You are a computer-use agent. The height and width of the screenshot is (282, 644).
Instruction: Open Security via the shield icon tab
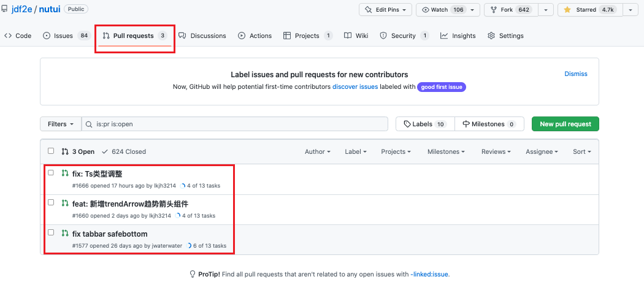pyautogui.click(x=383, y=36)
